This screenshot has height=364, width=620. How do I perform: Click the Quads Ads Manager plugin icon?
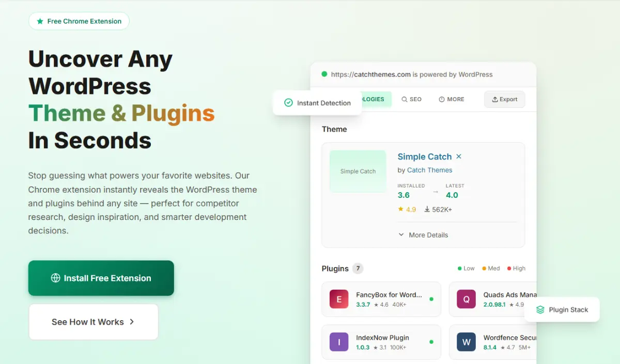[x=466, y=299]
